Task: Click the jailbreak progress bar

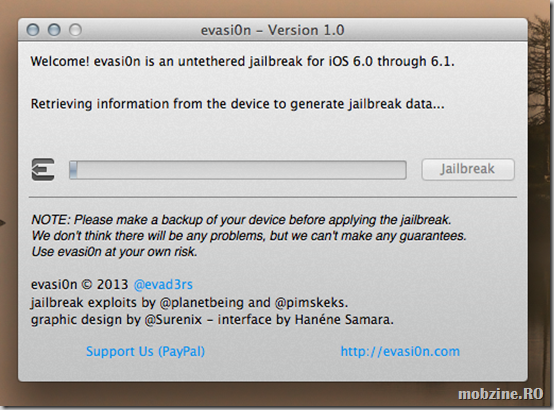Action: [237, 170]
